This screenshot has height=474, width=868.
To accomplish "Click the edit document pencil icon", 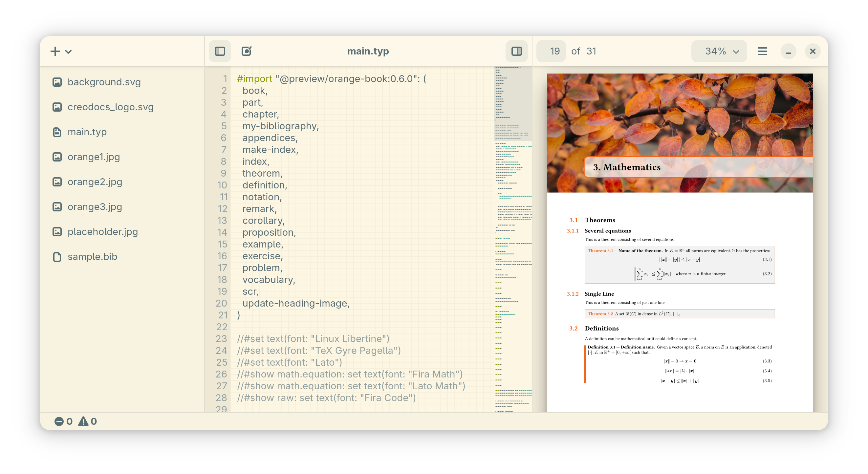I will pyautogui.click(x=246, y=51).
